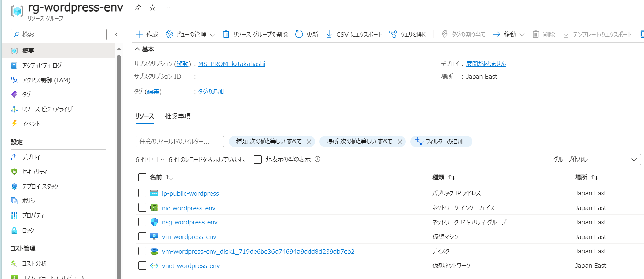Check the vm-wordpress-env row checkbox

(x=142, y=236)
